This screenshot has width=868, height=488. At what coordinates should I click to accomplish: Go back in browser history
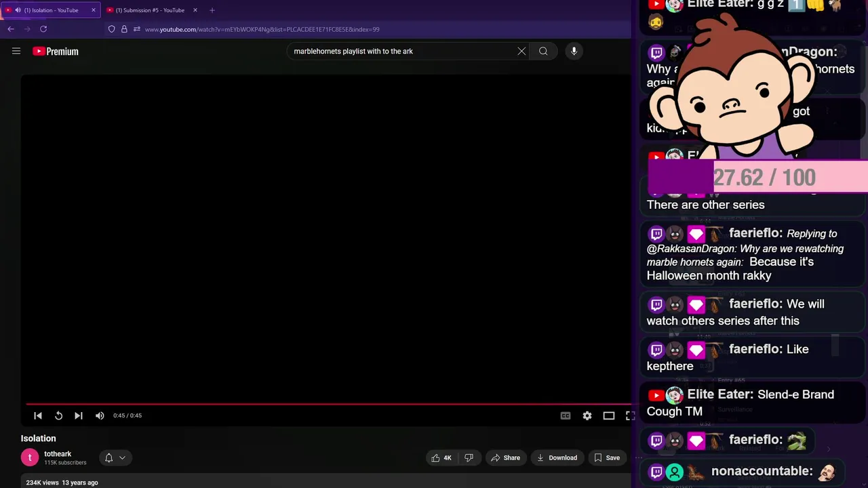[x=11, y=29]
